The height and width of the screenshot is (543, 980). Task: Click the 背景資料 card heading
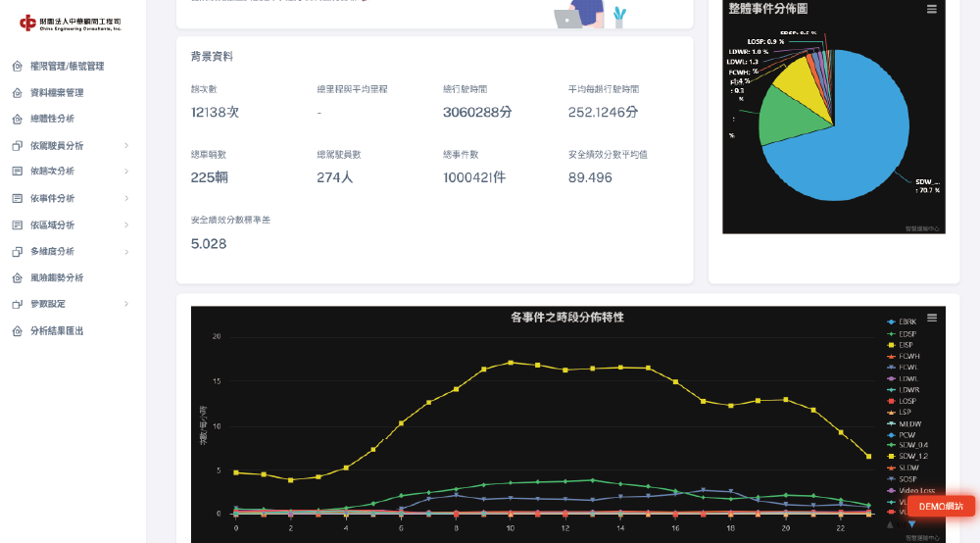coord(212,56)
